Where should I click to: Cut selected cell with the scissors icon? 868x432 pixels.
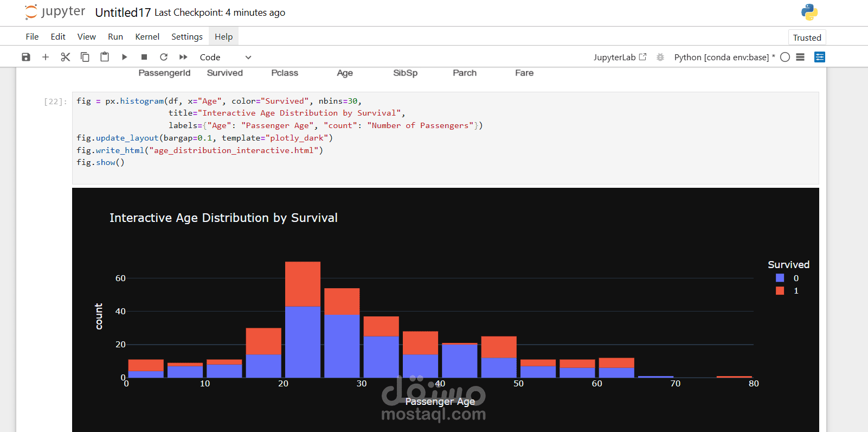point(66,57)
